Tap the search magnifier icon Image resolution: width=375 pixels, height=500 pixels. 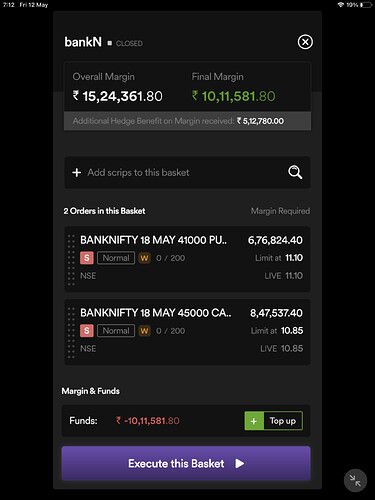click(295, 172)
